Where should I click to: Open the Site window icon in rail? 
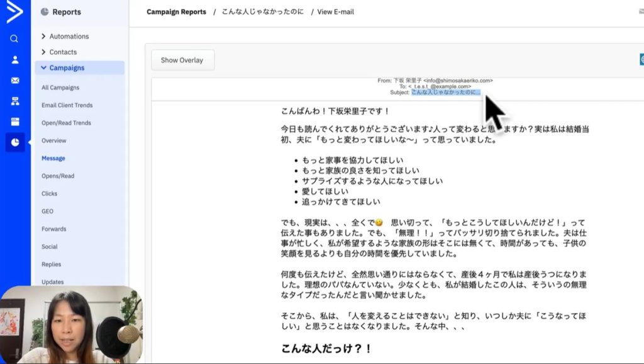(x=15, y=122)
